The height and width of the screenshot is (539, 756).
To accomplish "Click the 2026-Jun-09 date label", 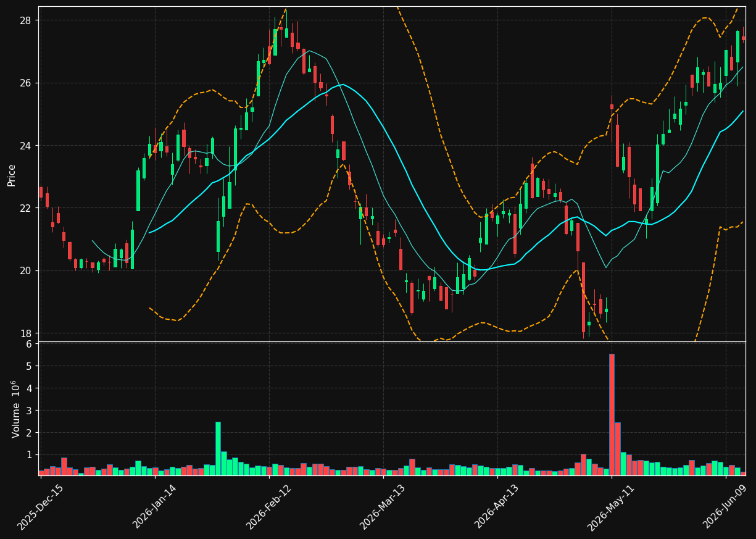I will (725, 507).
